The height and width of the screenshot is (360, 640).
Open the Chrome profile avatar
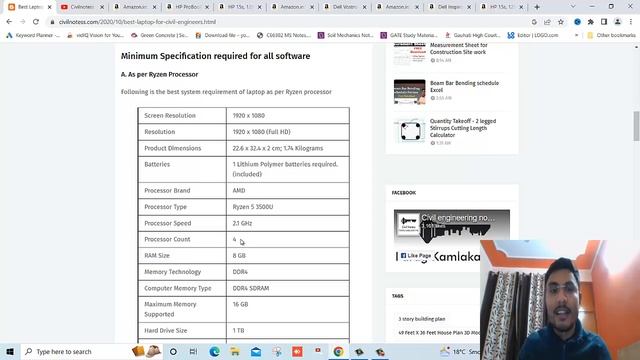click(x=618, y=22)
